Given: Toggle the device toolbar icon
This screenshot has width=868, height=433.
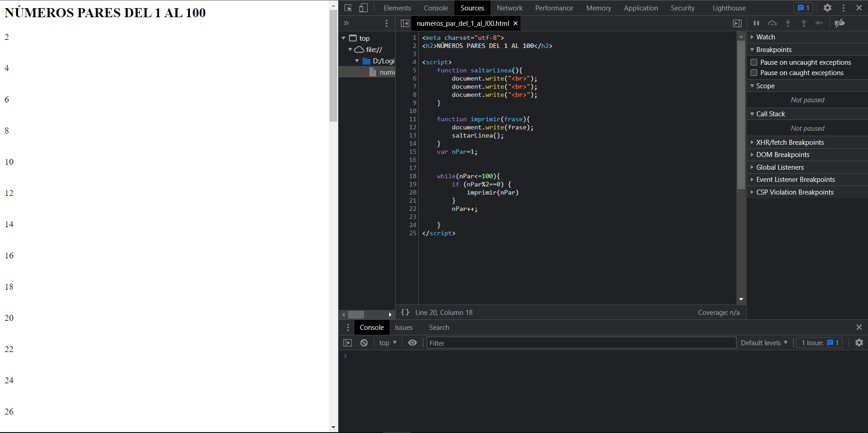Looking at the screenshot, I should [x=363, y=8].
